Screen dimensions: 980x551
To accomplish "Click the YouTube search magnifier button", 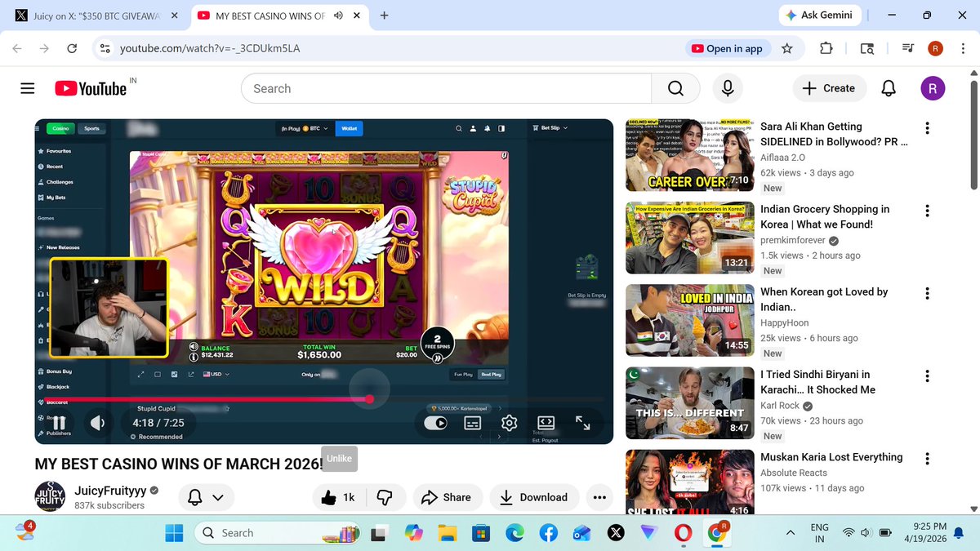I will point(675,88).
